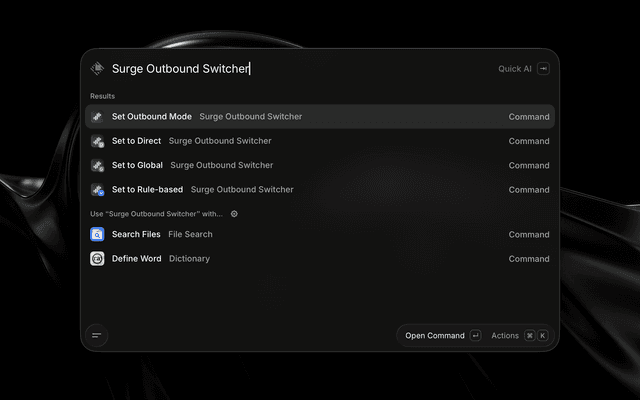
Task: Click Surge Outbound Switcher subtitle of Set to Global
Action: pos(222,165)
